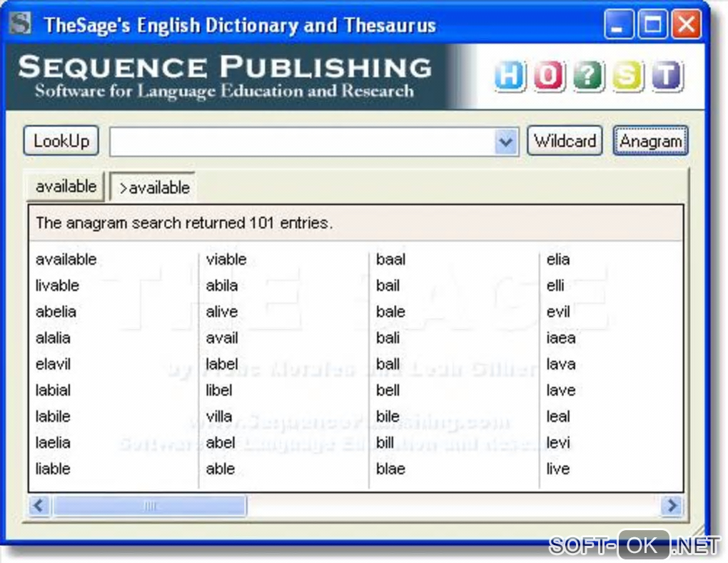Screen dimensions: 728x563
Task: Click the purple T icon button
Action: (x=667, y=75)
